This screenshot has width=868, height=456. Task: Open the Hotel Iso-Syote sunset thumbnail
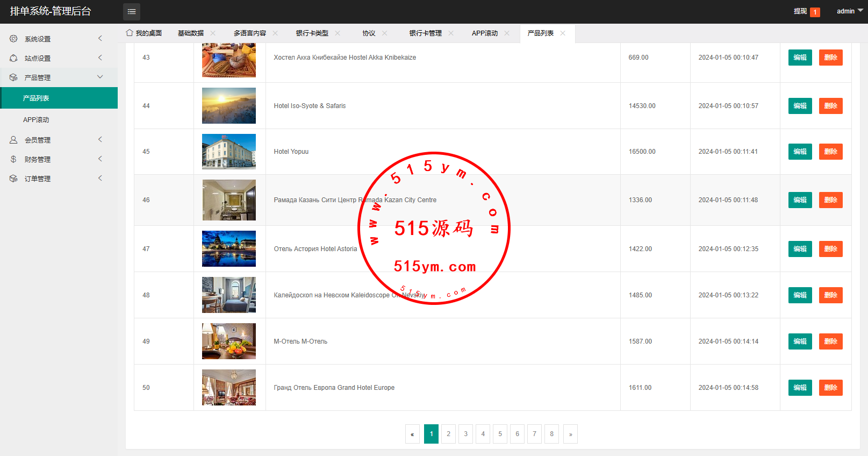229,106
